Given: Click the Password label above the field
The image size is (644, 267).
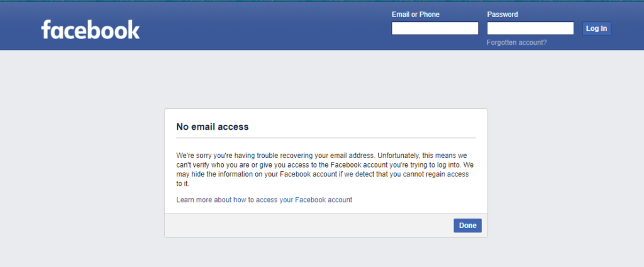Looking at the screenshot, I should click(x=502, y=14).
